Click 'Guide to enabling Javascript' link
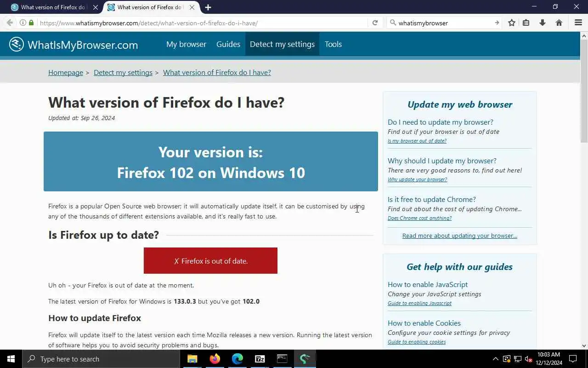Image resolution: width=588 pixels, height=368 pixels. (x=419, y=303)
